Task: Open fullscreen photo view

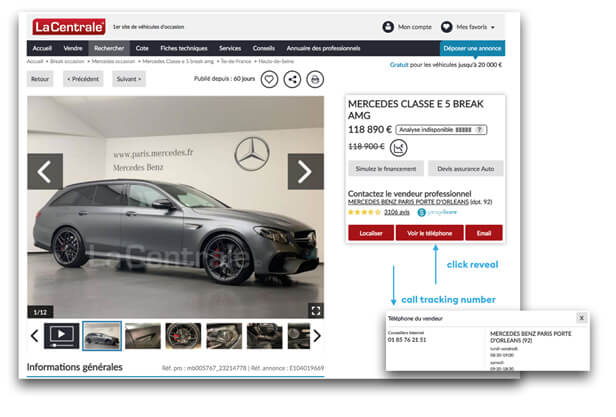Action: [x=315, y=310]
